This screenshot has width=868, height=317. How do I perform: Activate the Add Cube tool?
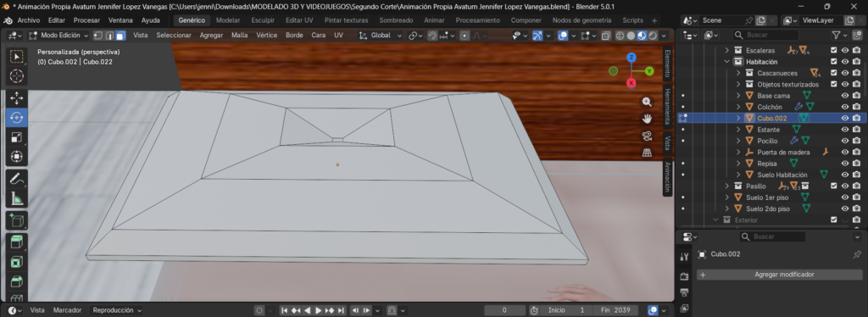17,221
